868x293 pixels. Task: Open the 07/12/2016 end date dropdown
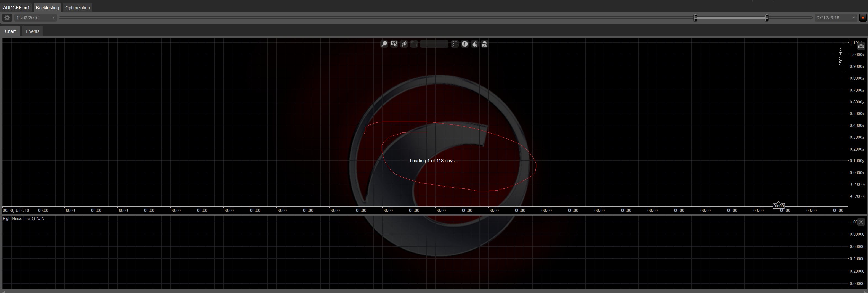click(836, 17)
